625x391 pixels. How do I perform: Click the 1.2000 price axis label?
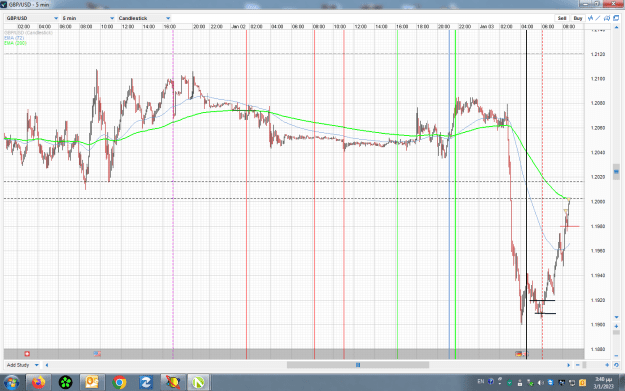[x=597, y=202]
